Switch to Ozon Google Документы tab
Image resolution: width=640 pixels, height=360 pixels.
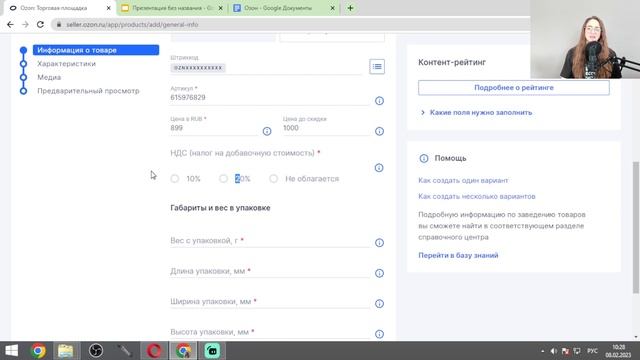pyautogui.click(x=284, y=8)
